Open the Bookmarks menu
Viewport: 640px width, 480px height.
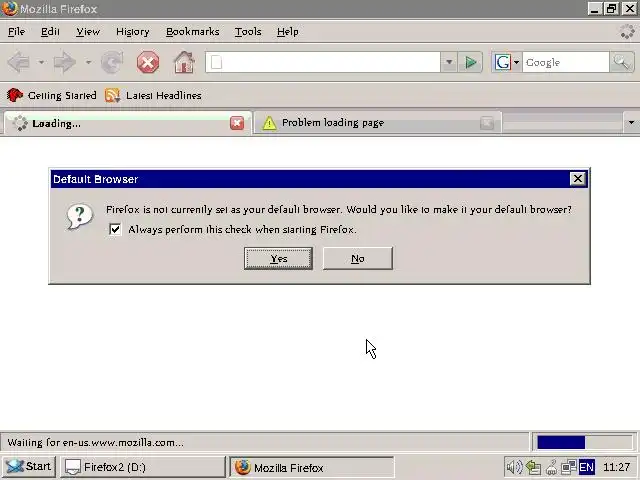(x=192, y=31)
